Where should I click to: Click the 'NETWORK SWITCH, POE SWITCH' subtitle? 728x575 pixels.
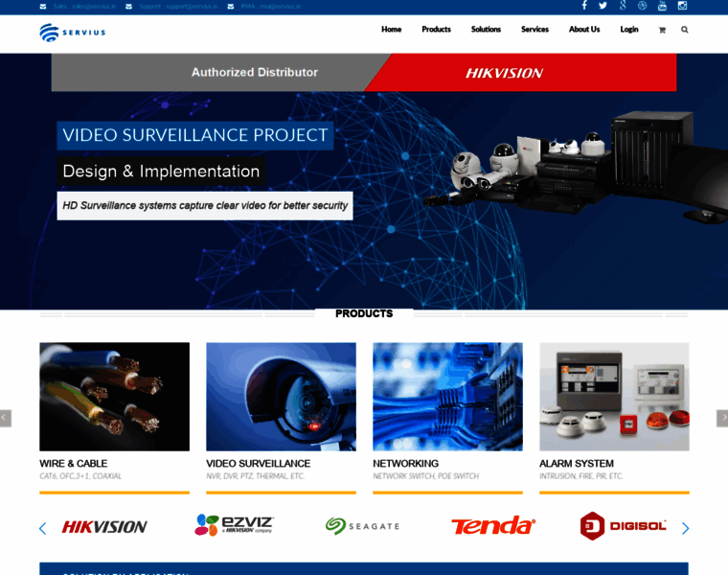click(425, 476)
